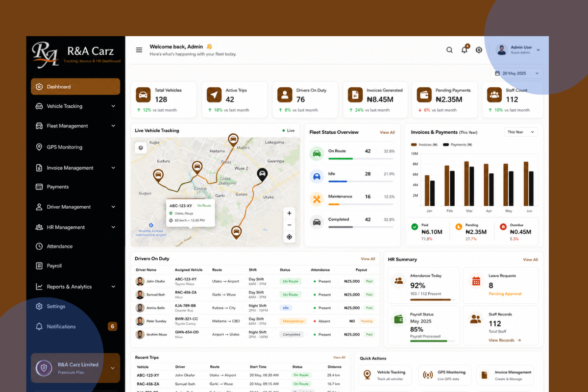This screenshot has width=588, height=392.
Task: Click the Maintenance status badge for Peter Sunday
Action: coord(294,321)
